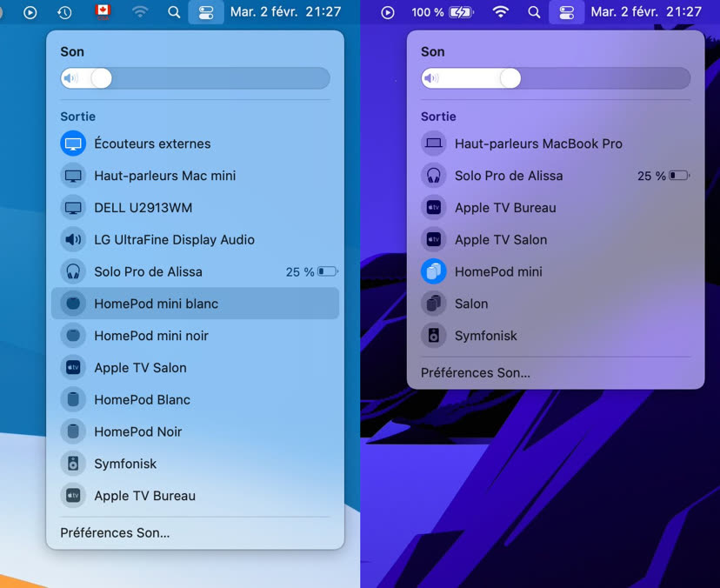Click Now Playing icon in left menu bar

tap(30, 12)
